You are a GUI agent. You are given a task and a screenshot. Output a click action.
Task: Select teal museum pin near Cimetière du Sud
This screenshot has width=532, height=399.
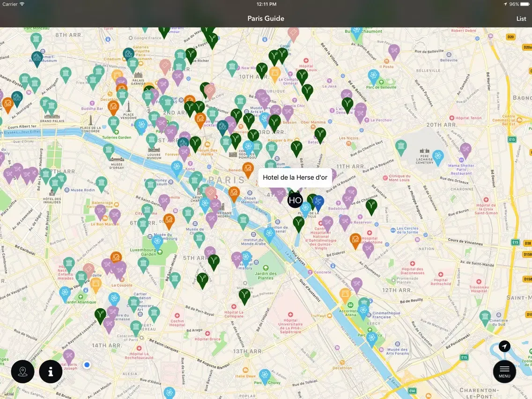pyautogui.click(x=485, y=317)
